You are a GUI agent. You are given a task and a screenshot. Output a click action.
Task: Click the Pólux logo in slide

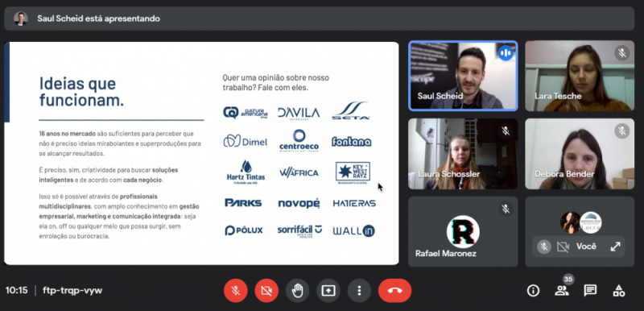(244, 230)
